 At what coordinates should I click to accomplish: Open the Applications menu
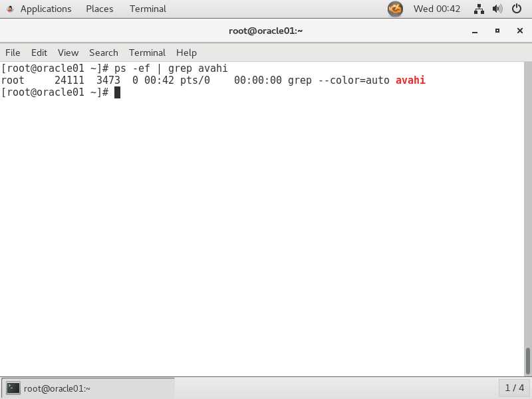(46, 9)
